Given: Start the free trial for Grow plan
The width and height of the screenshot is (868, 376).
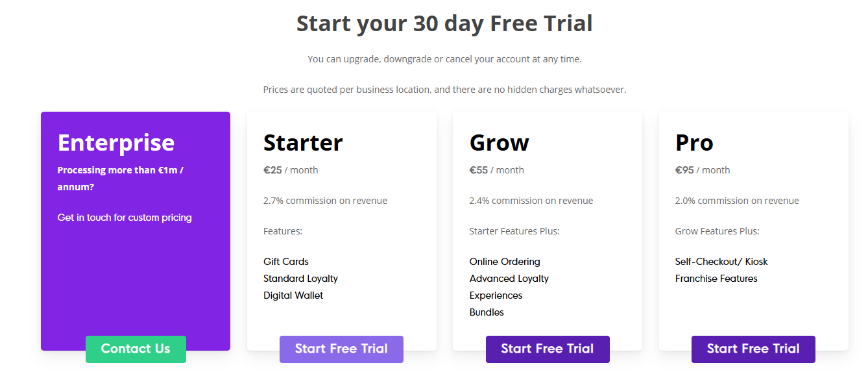Looking at the screenshot, I should coord(548,349).
